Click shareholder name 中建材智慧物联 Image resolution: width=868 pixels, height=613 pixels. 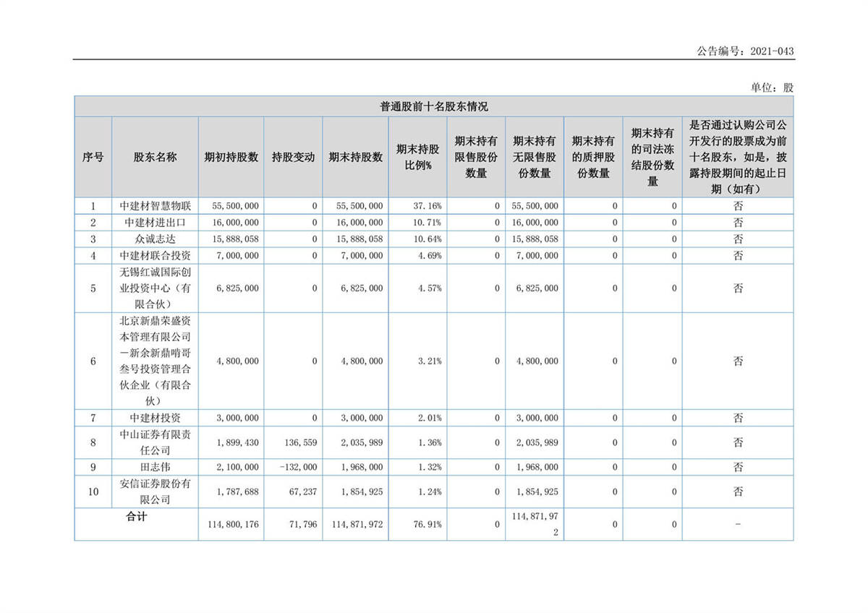[155, 206]
